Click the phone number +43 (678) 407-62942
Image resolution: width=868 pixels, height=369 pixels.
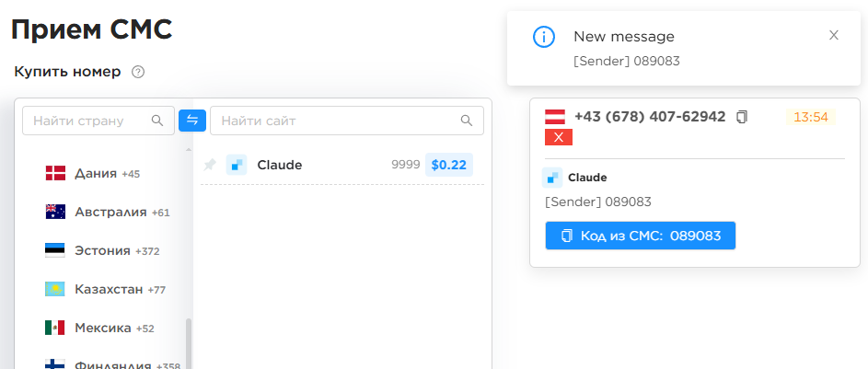(650, 117)
